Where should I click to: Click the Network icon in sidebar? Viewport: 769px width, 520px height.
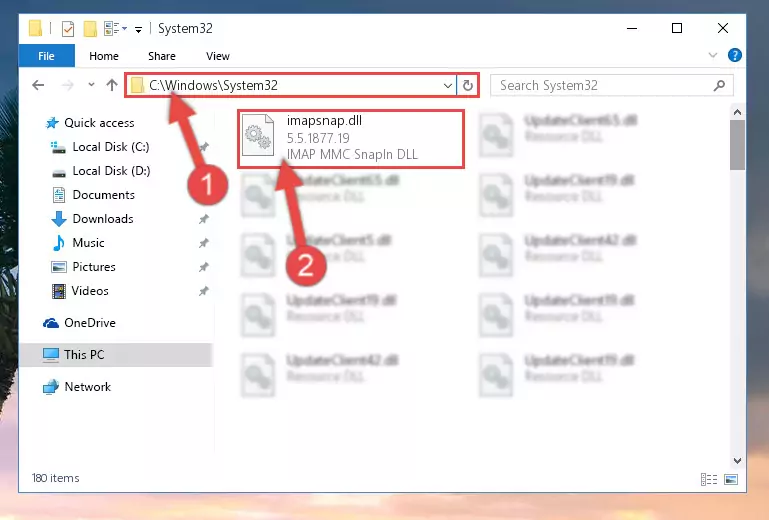click(x=51, y=387)
